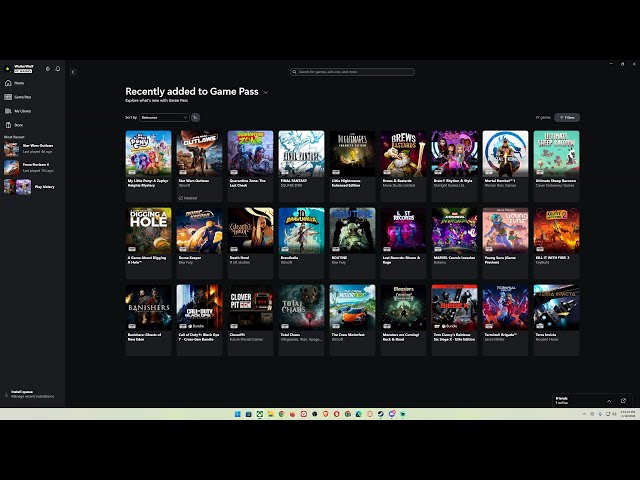Open the Sort by dropdown

point(164,118)
